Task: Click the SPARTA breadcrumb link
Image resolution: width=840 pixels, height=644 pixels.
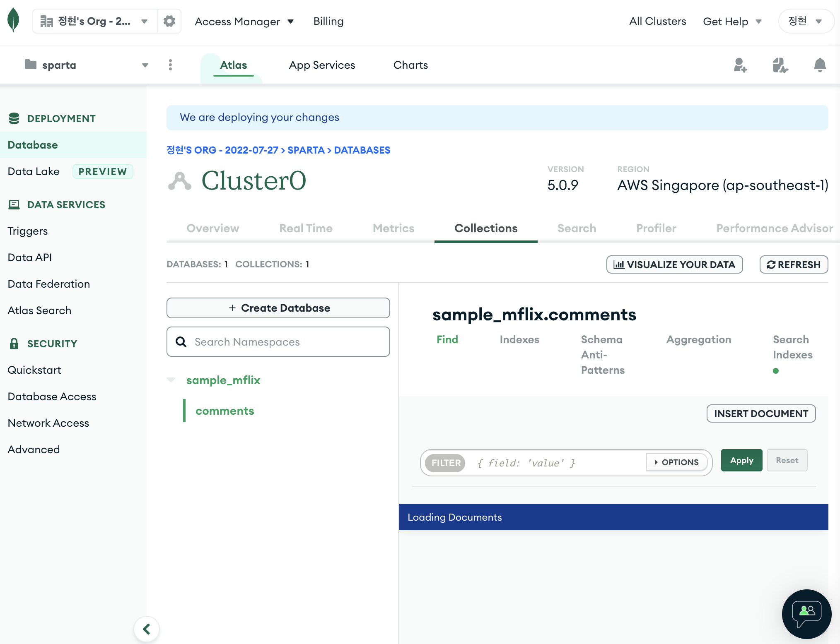Action: [x=306, y=150]
